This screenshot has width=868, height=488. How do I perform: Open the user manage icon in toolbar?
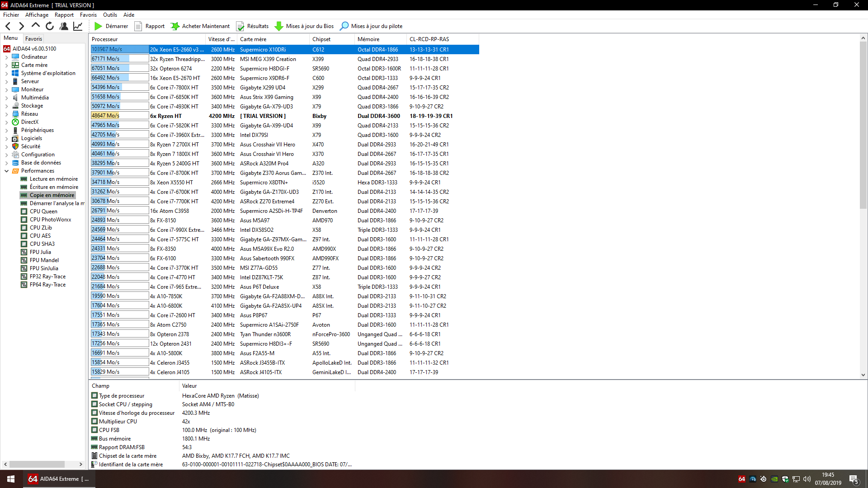tap(64, 26)
